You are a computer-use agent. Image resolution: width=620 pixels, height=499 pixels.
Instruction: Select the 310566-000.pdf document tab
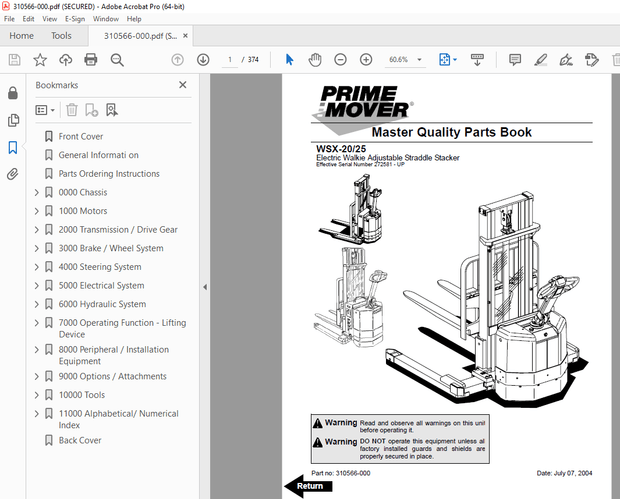[140, 36]
